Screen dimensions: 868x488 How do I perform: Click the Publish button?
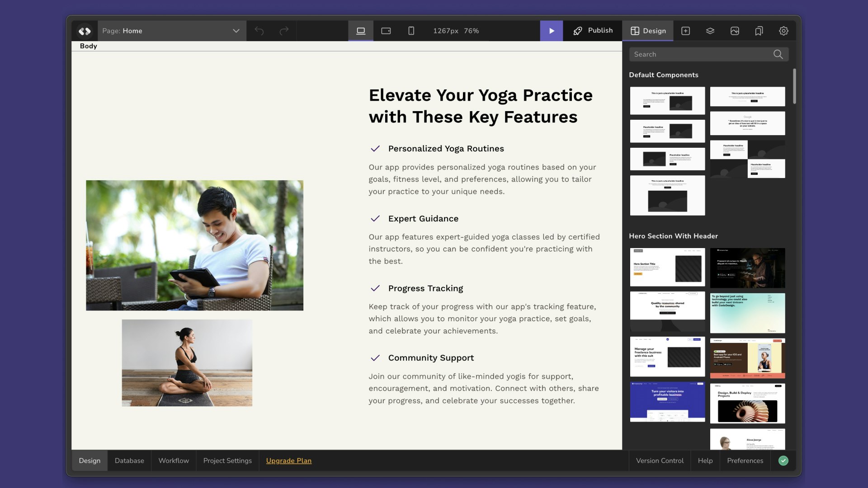click(x=593, y=31)
